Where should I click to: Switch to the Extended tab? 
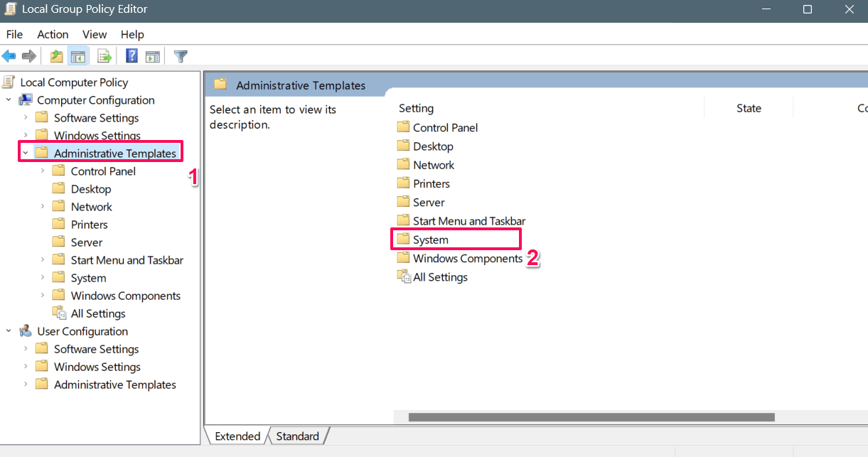(237, 436)
